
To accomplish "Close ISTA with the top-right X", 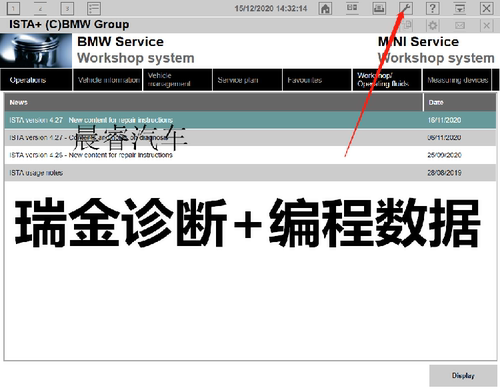I will click(486, 8).
